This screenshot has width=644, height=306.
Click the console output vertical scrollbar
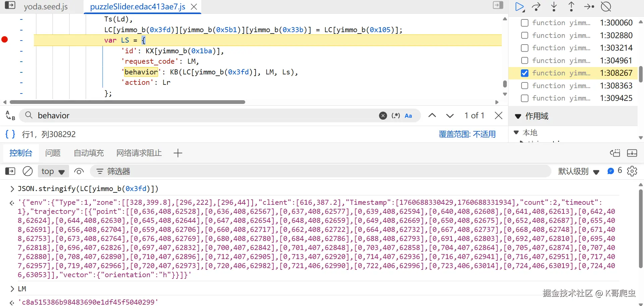[641, 229]
